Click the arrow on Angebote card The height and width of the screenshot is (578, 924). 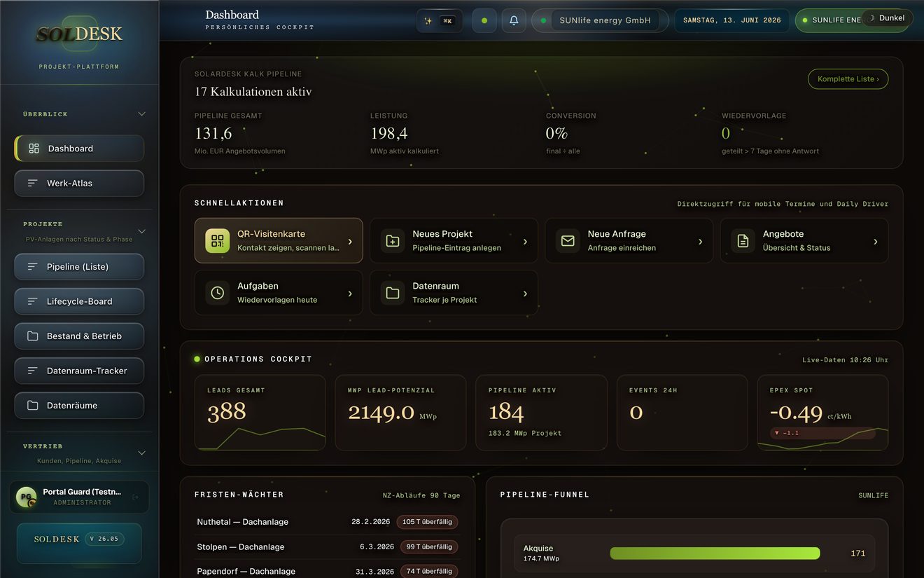(x=875, y=242)
